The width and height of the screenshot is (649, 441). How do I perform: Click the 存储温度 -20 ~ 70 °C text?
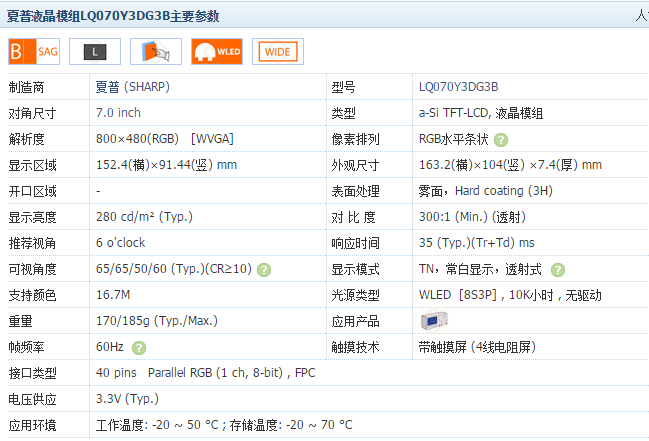[291, 425]
